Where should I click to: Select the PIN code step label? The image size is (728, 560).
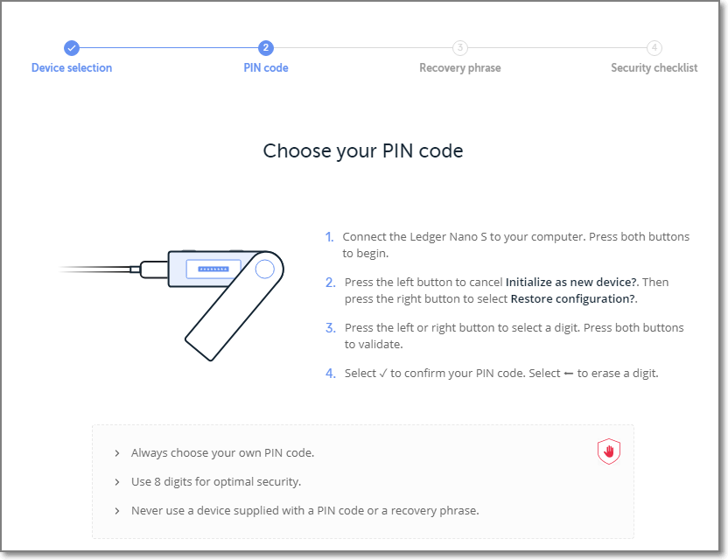(266, 67)
